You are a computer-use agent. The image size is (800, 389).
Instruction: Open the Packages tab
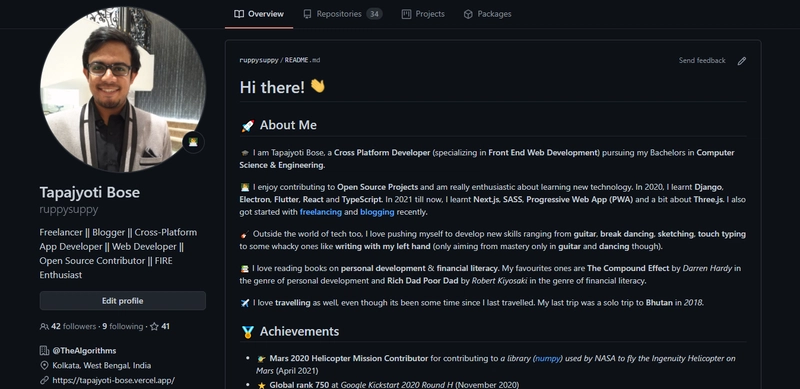click(487, 14)
